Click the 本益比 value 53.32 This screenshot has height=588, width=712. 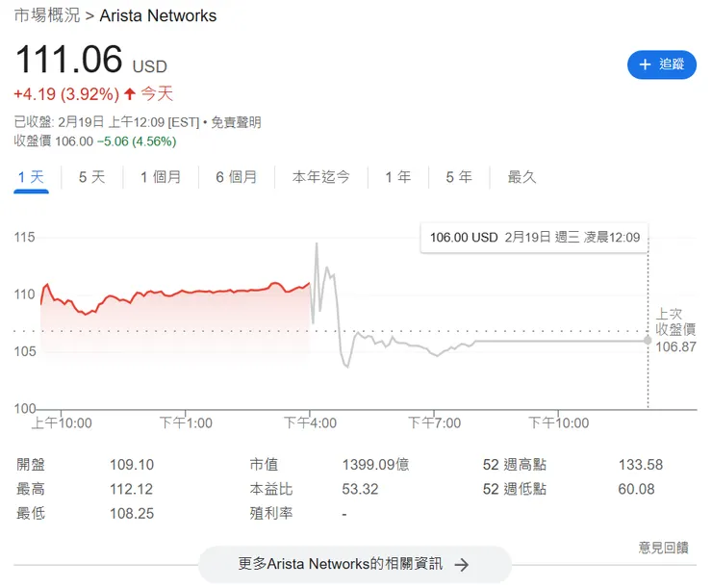click(360, 489)
